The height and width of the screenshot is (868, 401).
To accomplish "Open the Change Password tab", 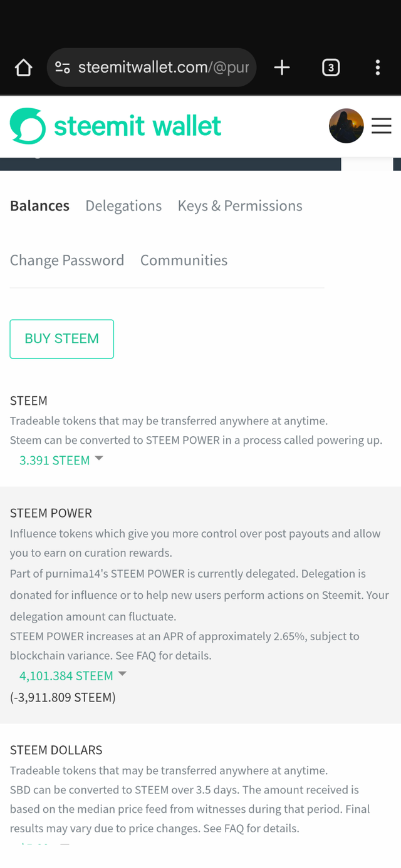I will (67, 260).
